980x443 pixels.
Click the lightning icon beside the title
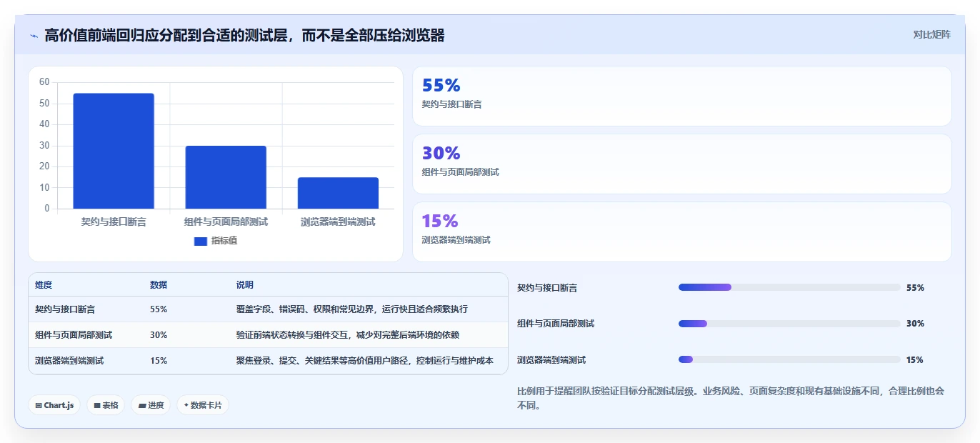(34, 36)
